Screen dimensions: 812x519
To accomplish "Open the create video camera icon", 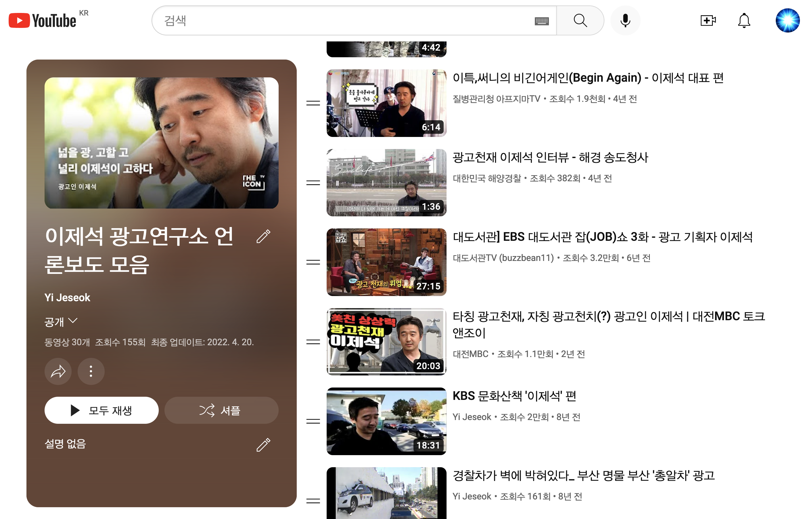I will [x=708, y=20].
